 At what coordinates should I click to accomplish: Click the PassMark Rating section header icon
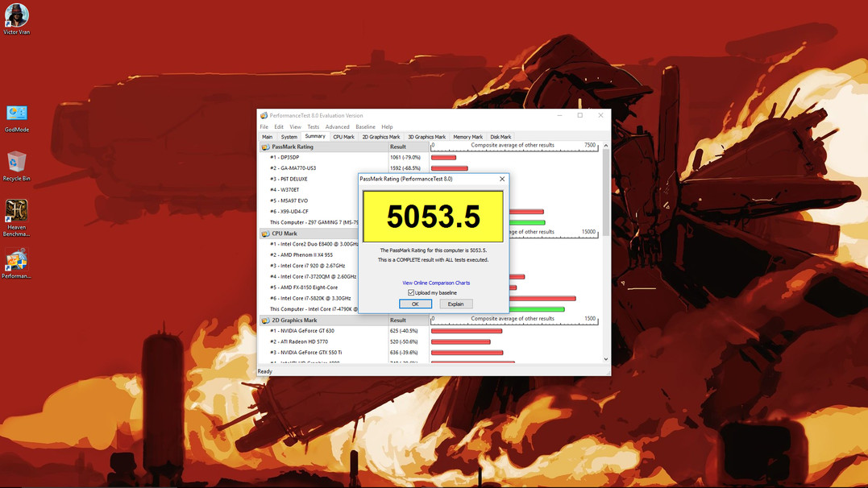click(266, 147)
